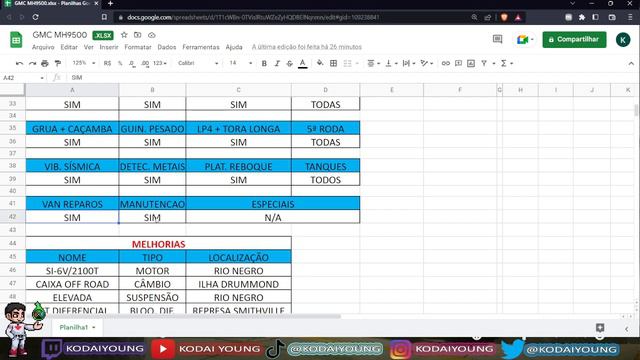The width and height of the screenshot is (640, 360).
Task: Redo the last action
Action: 32,63
